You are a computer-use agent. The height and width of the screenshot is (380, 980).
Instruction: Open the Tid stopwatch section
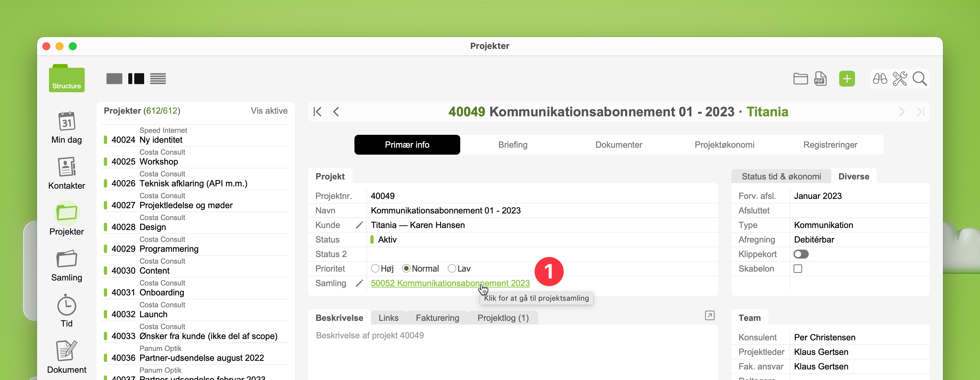click(66, 305)
